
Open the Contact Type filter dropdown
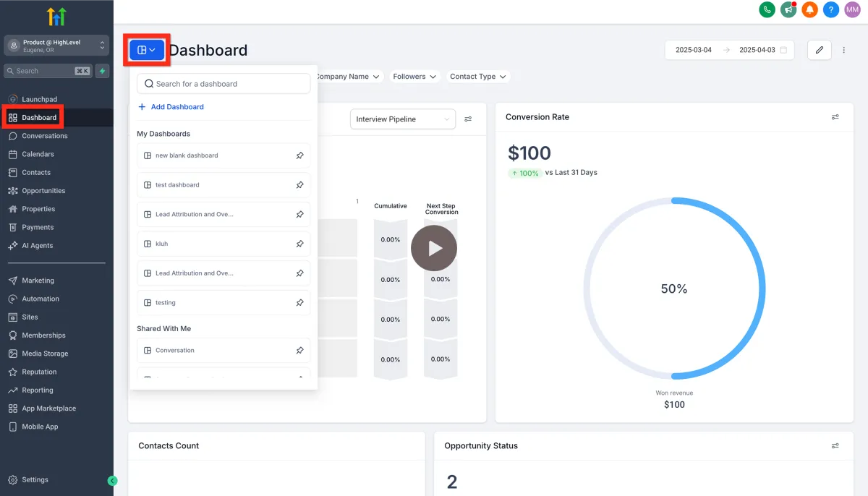click(479, 77)
